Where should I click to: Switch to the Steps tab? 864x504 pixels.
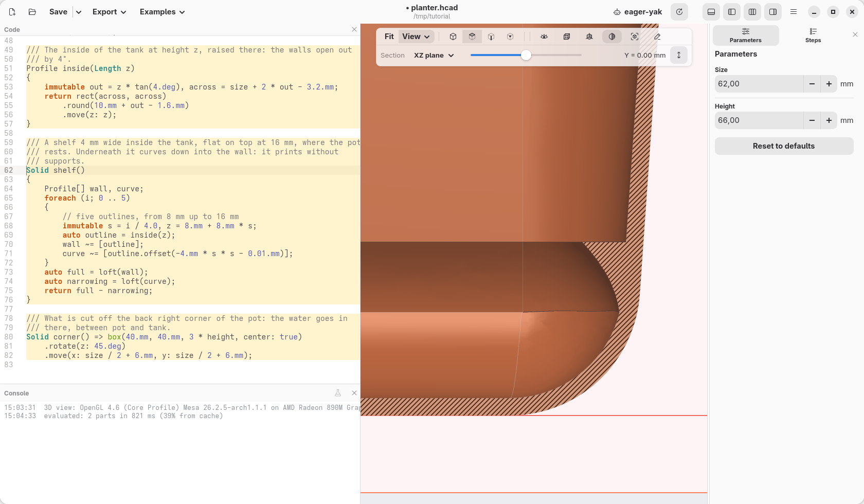(x=813, y=35)
